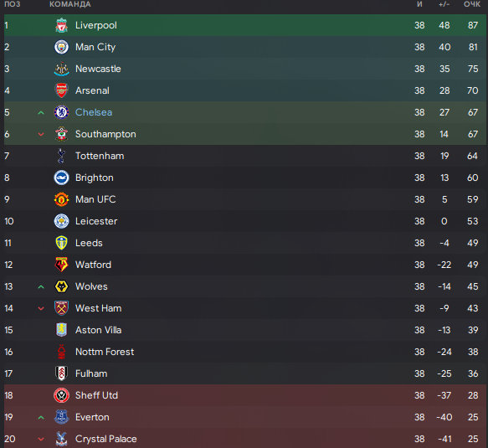Screen dimensions: 488x448
Task: Click the Crystal Palace eagle crest
Action: tap(62, 439)
